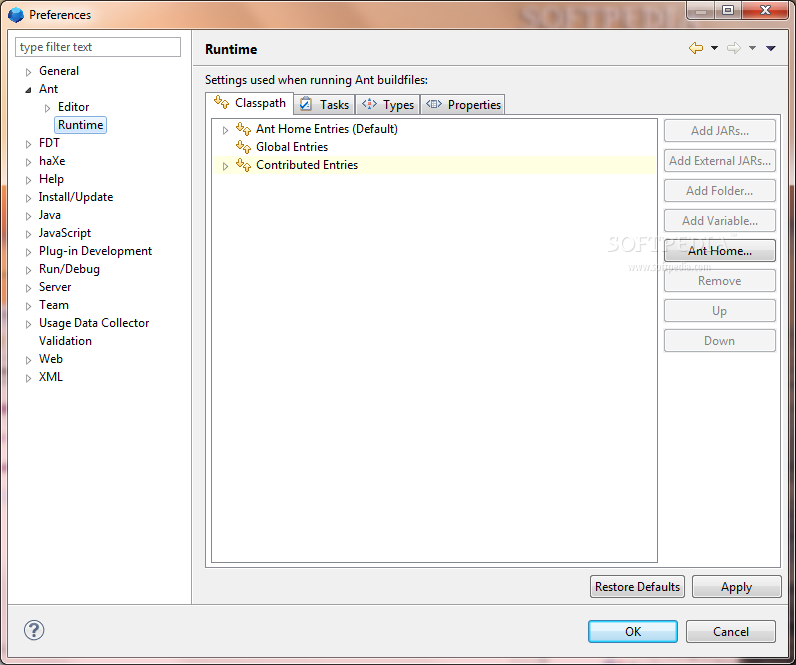The image size is (796, 665).
Task: Click the Down button
Action: [x=719, y=341]
